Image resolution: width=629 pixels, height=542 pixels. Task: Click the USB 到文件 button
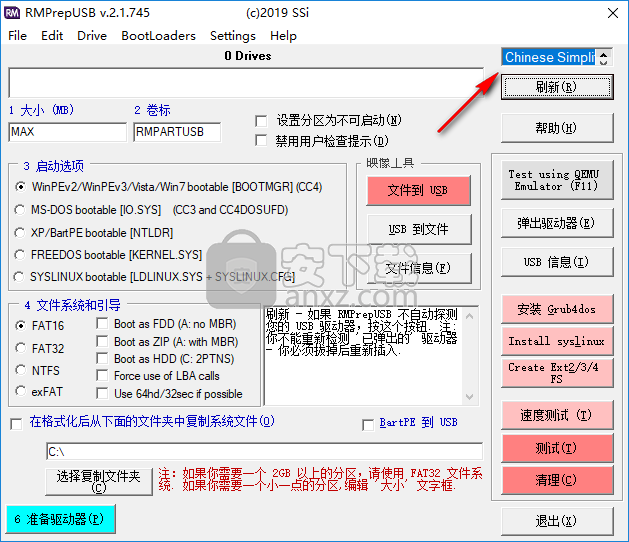(x=418, y=229)
